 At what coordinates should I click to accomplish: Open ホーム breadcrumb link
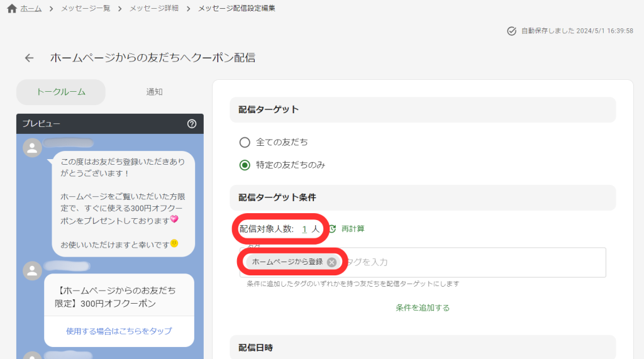[31, 9]
